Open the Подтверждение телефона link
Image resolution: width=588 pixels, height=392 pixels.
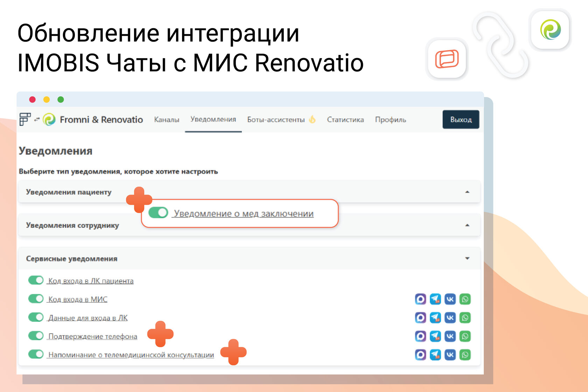93,336
